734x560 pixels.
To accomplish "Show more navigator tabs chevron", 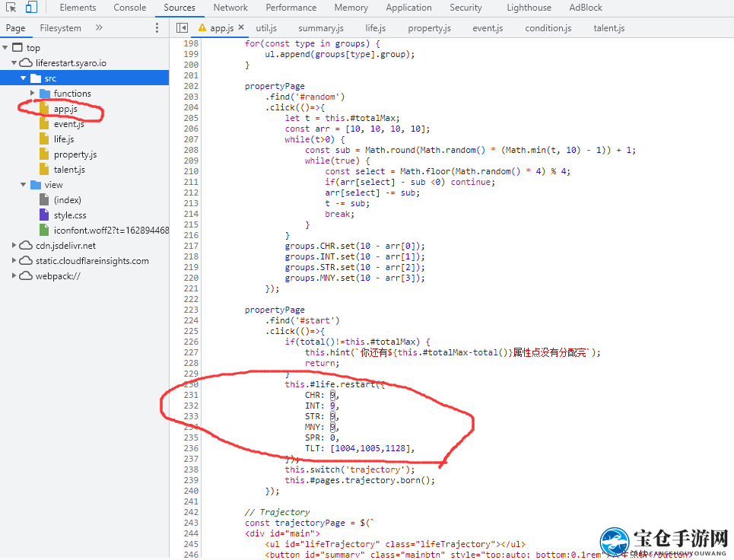I will 99,27.
